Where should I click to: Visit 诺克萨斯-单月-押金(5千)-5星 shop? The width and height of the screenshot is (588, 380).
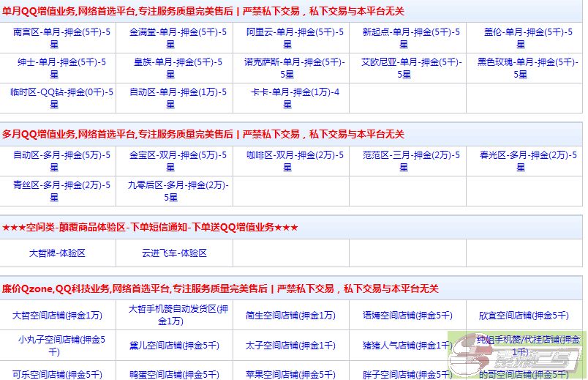pos(295,68)
